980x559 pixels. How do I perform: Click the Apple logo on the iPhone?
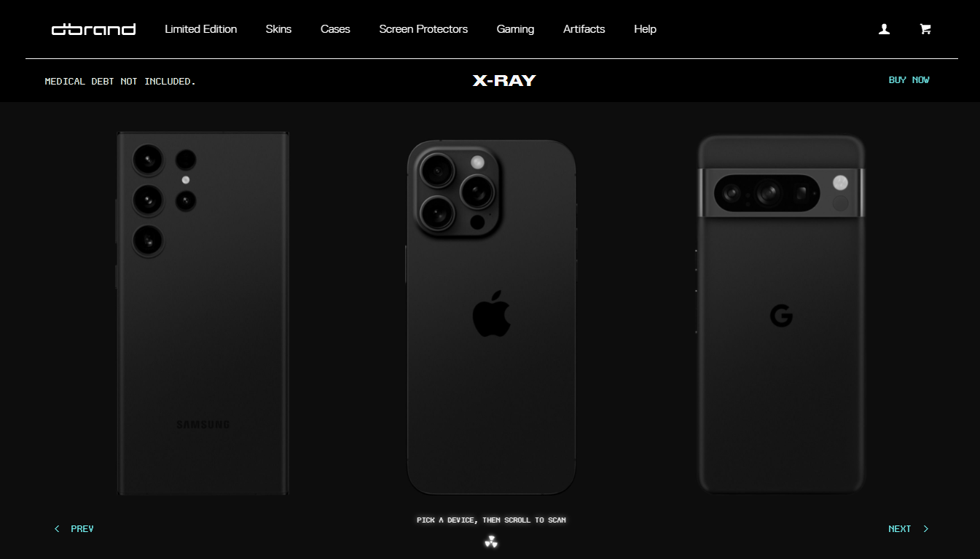click(492, 313)
